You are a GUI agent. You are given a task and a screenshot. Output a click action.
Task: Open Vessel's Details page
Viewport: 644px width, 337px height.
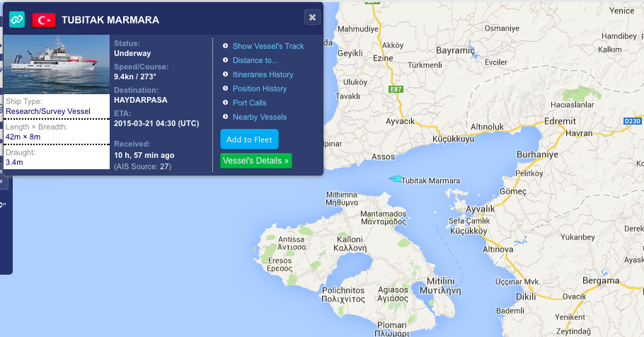coord(255,161)
